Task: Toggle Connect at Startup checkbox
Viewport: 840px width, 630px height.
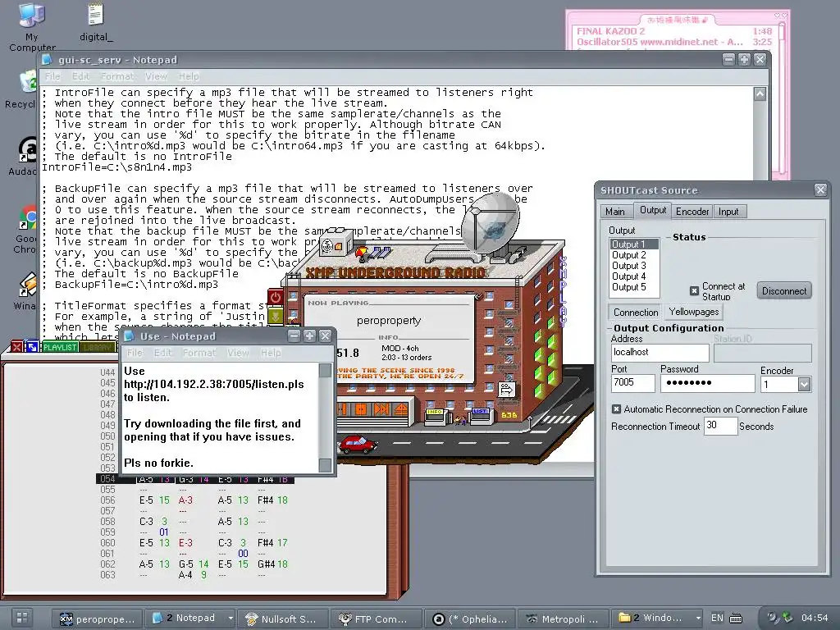Action: (694, 291)
